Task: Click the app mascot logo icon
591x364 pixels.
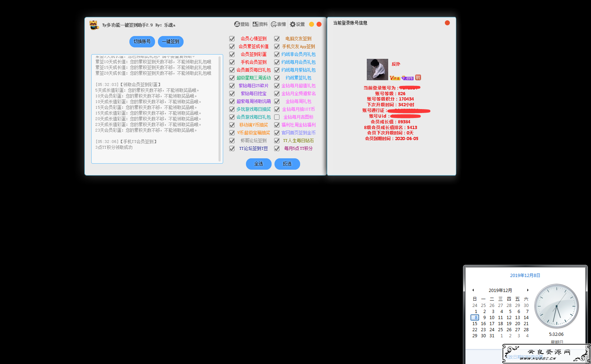Action: (x=94, y=25)
